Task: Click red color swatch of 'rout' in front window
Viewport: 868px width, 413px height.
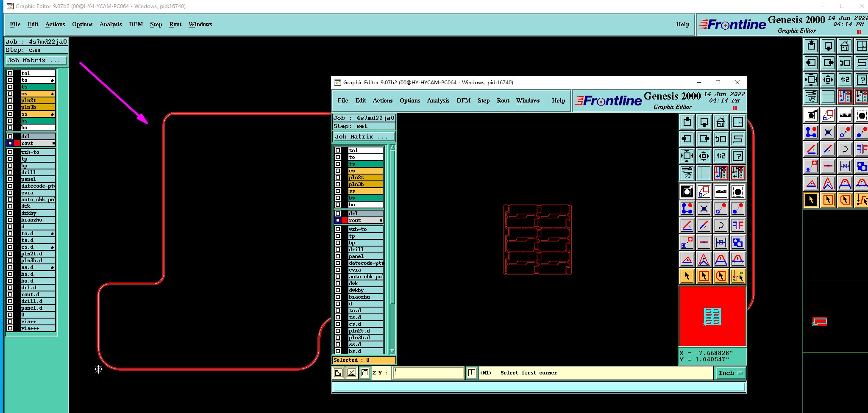Action: pos(345,220)
